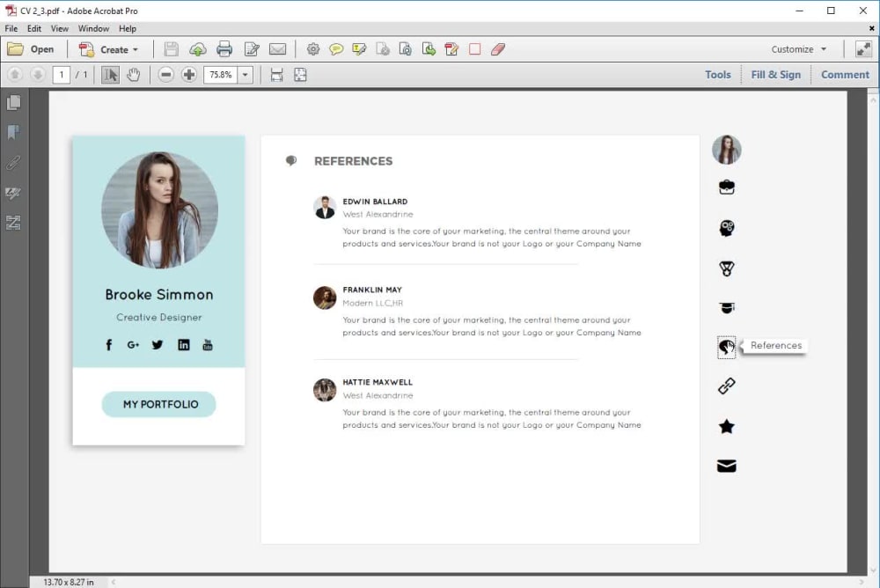Toggle the fit-page zoom mode
Image resolution: width=880 pixels, height=588 pixels.
(x=300, y=75)
